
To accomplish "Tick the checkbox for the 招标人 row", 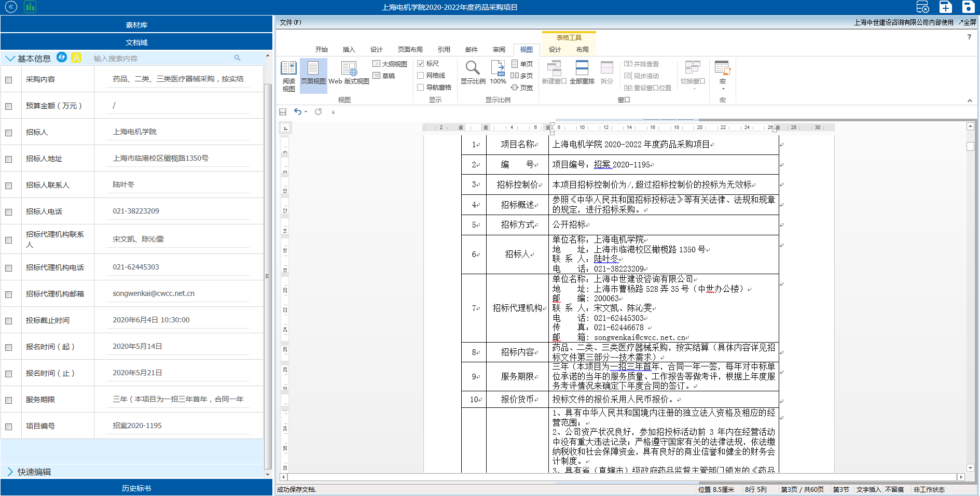I will (x=9, y=133).
